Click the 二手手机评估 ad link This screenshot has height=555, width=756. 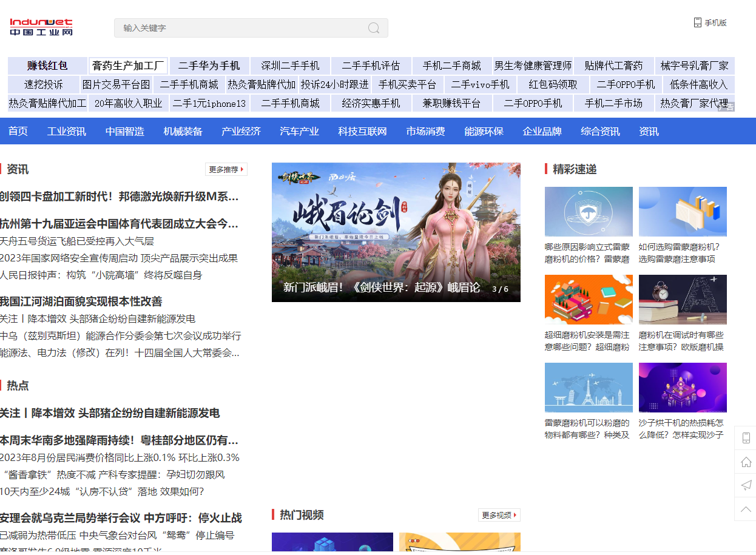pyautogui.click(x=371, y=66)
